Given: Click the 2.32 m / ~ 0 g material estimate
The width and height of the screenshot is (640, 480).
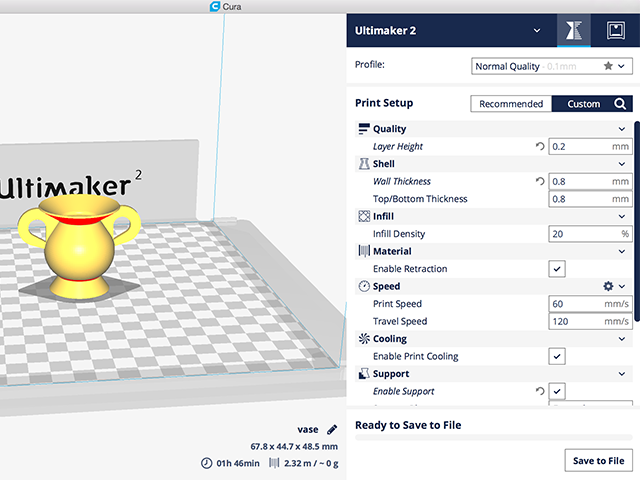Looking at the screenshot, I should coord(311,463).
